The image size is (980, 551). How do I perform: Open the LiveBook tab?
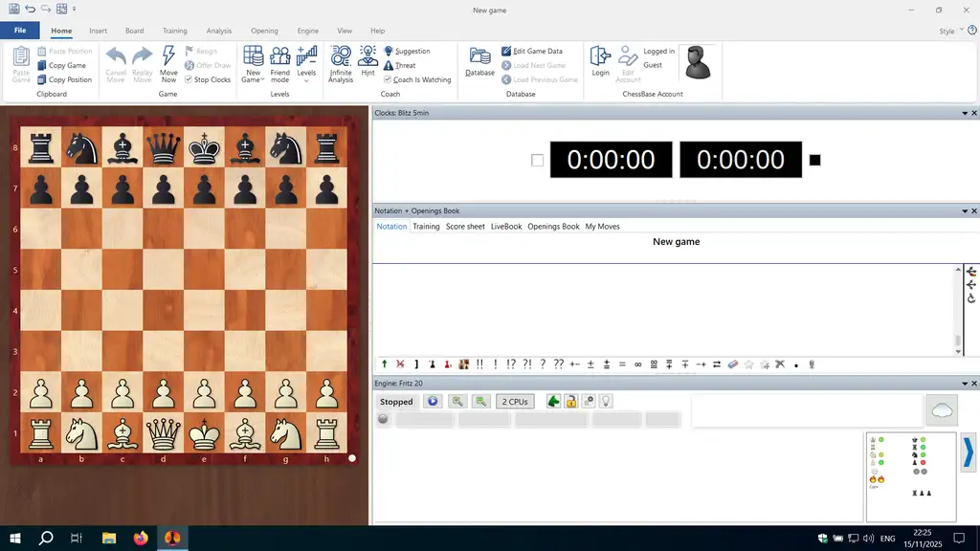coord(506,227)
